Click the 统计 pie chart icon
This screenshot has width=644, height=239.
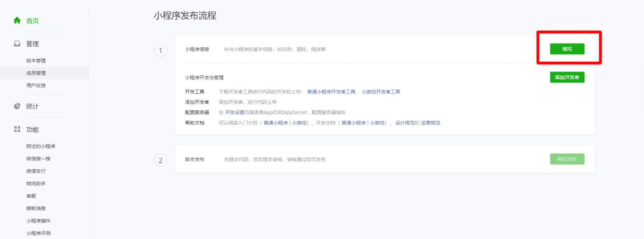click(17, 106)
